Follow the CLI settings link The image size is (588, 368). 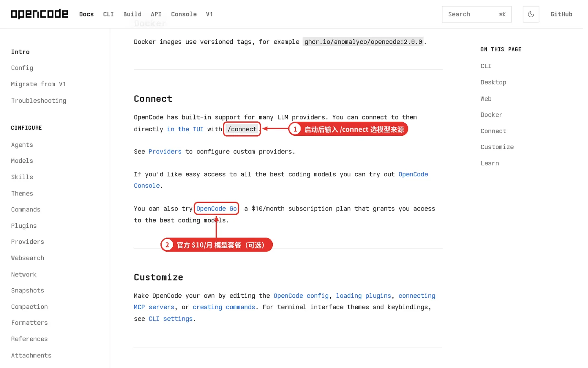point(171,319)
